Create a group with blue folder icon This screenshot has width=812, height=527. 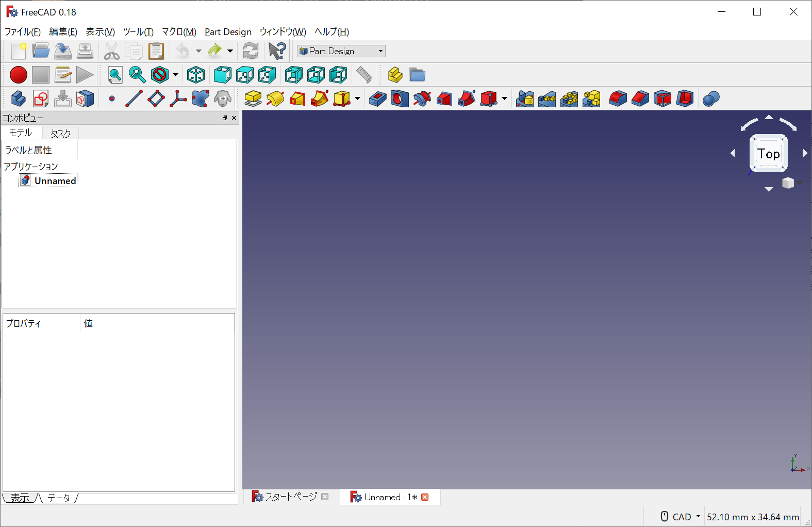pos(418,75)
